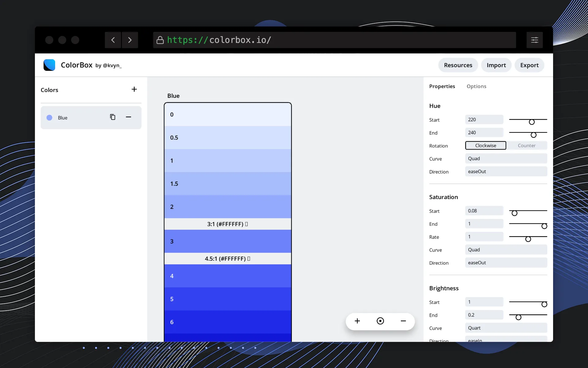Remove the Blue color with the minus icon

coord(129,117)
